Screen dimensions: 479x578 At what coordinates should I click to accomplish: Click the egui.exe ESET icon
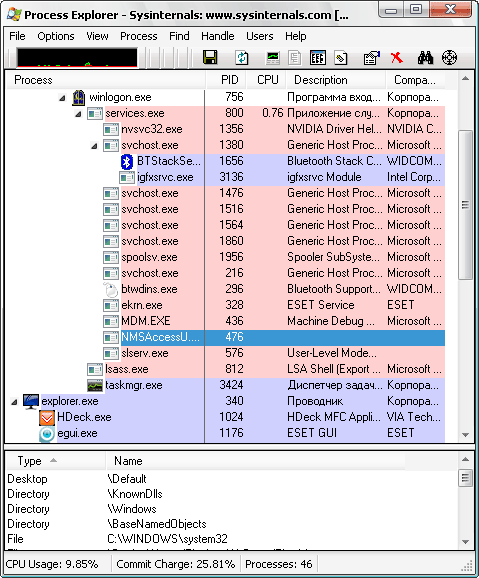click(47, 434)
